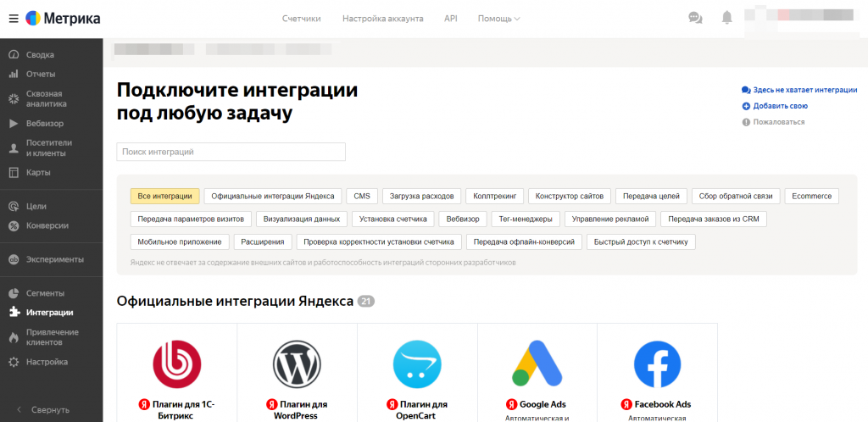Image resolution: width=868 pixels, height=422 pixels.
Task: Click the Yandex Metrica logo
Action: point(63,19)
